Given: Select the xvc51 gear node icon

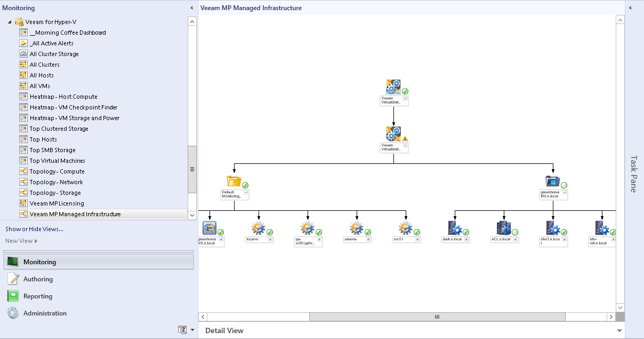Looking at the screenshot, I should point(406,228).
